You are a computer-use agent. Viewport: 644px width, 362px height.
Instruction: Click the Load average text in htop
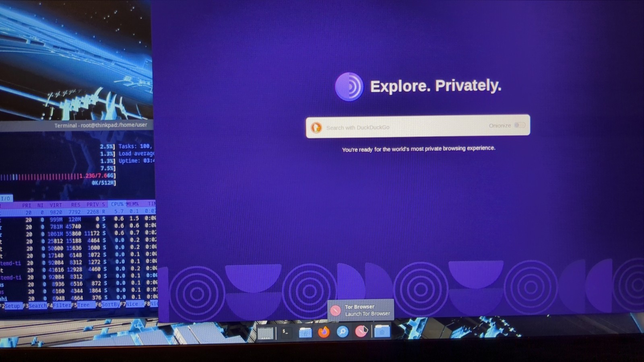[x=136, y=154]
